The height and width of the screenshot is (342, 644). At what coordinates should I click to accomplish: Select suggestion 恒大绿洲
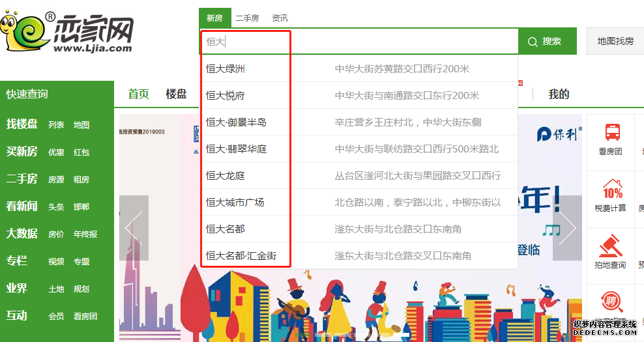click(x=225, y=69)
